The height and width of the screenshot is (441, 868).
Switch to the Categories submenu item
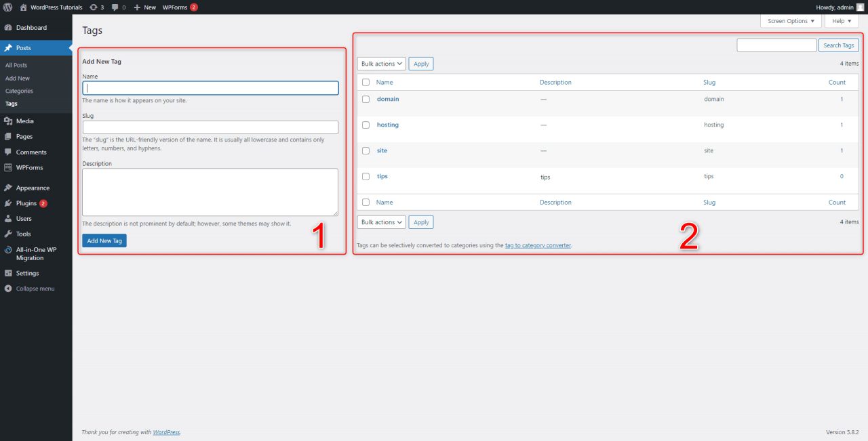click(x=19, y=91)
